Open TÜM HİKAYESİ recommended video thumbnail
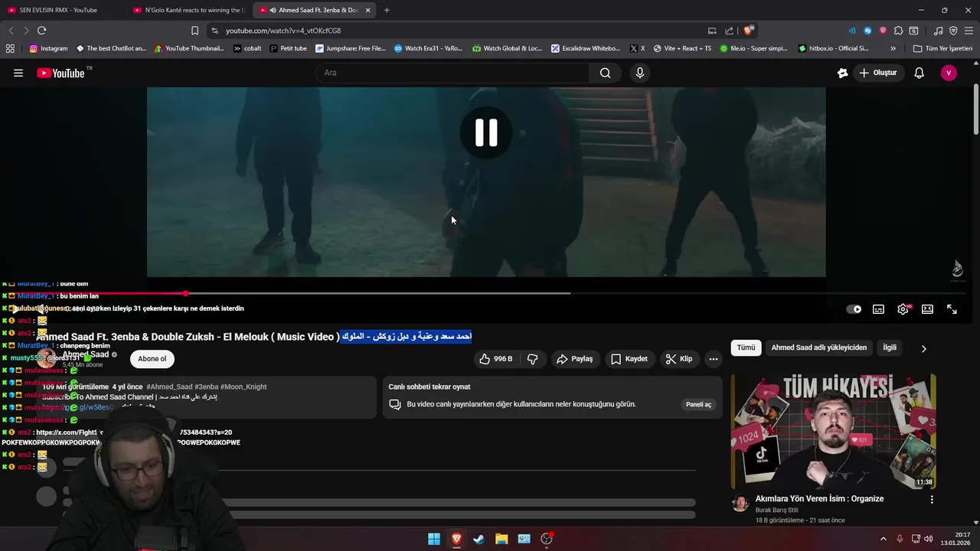The width and height of the screenshot is (980, 551). coord(833,431)
